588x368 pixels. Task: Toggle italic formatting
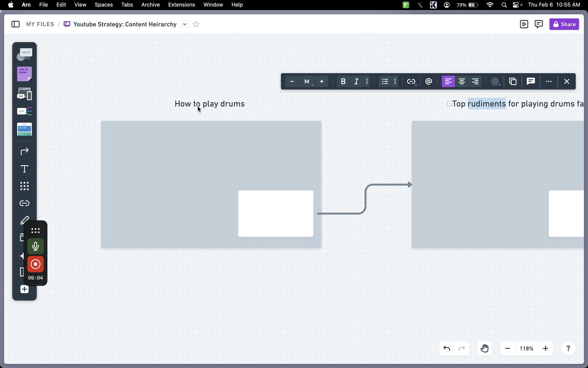(356, 81)
